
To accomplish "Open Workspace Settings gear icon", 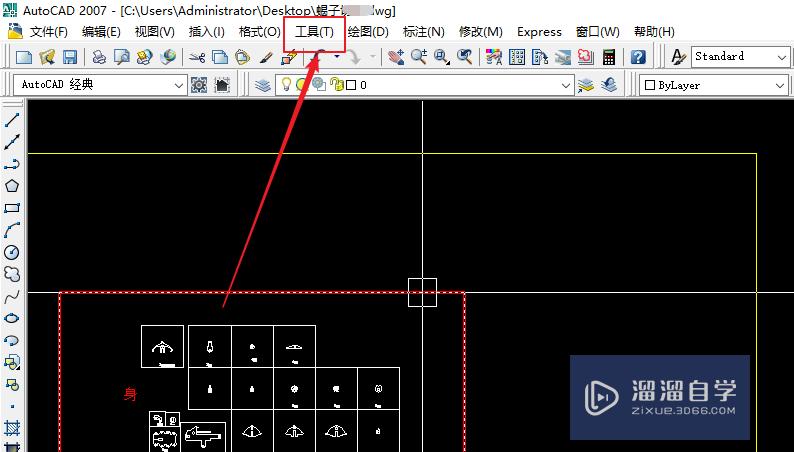I will 198,85.
